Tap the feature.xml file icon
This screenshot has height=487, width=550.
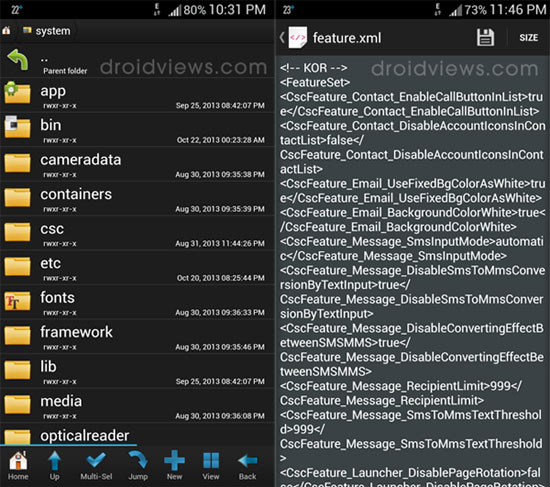pos(297,37)
